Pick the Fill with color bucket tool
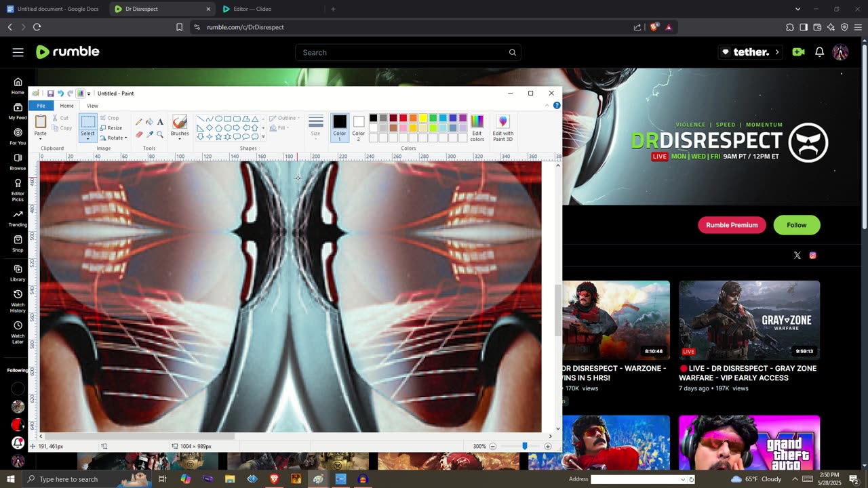868x488 pixels. tap(149, 122)
